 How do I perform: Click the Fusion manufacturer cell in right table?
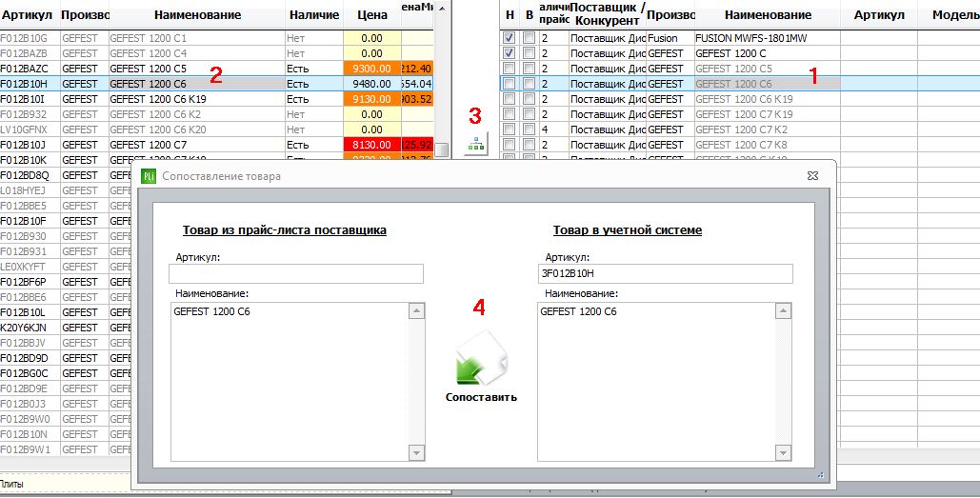coord(670,38)
